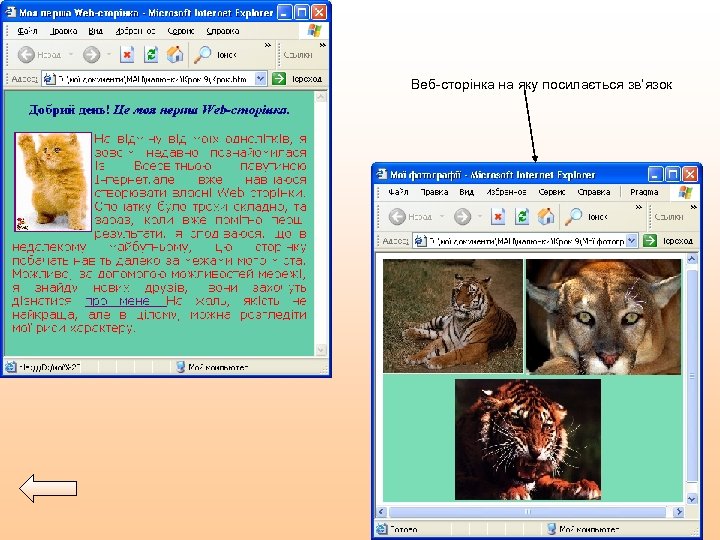Viewport: 720px width, 540px height.
Task: Click scroll left arrow in photos window
Action: click(381, 512)
